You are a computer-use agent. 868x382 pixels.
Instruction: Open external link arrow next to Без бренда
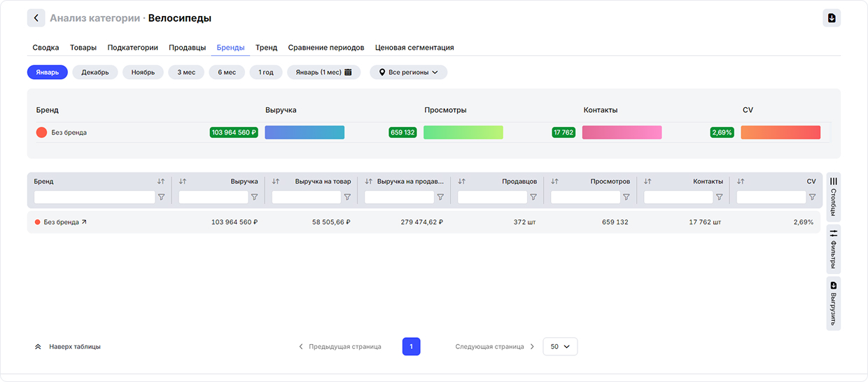pyautogui.click(x=85, y=222)
